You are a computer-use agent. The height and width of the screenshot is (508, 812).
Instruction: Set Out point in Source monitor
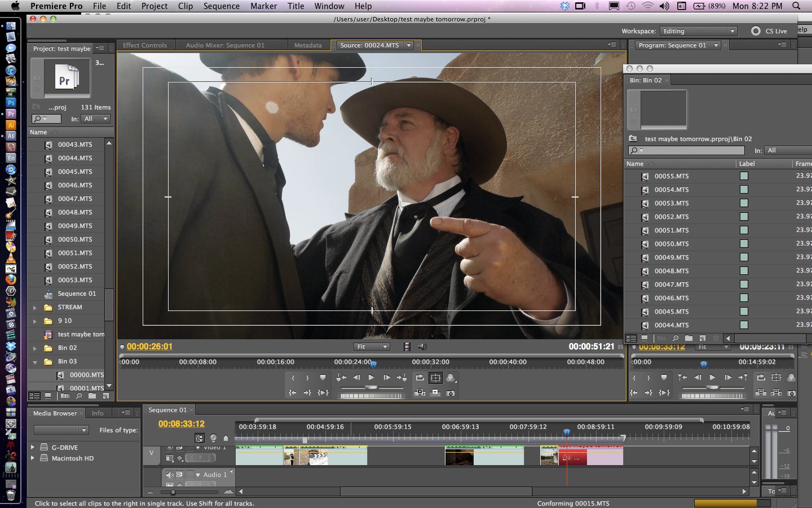[x=307, y=378]
